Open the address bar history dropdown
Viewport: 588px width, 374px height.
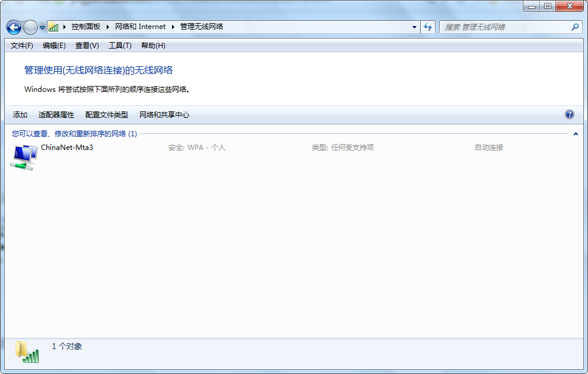[414, 27]
